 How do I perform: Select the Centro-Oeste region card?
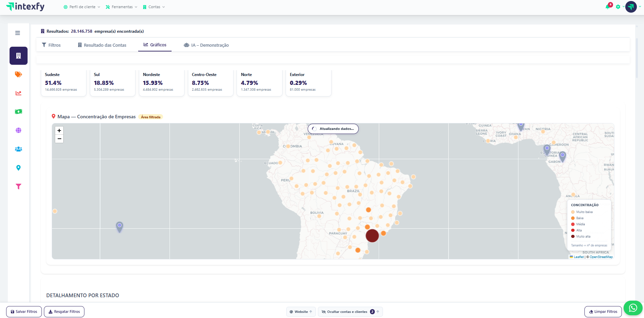(211, 83)
